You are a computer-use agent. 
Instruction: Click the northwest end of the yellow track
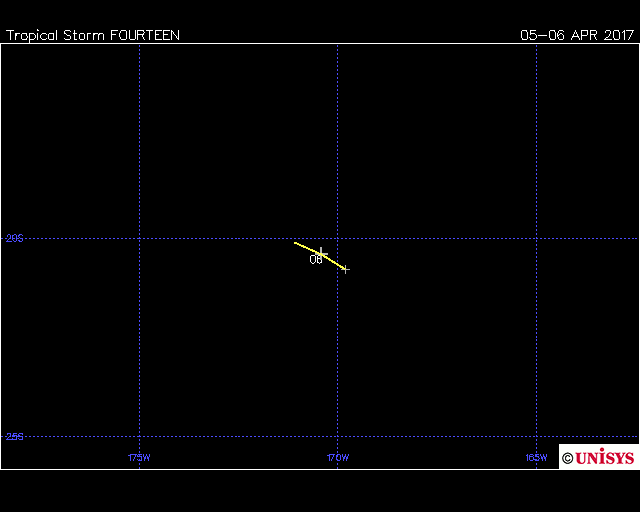click(295, 242)
